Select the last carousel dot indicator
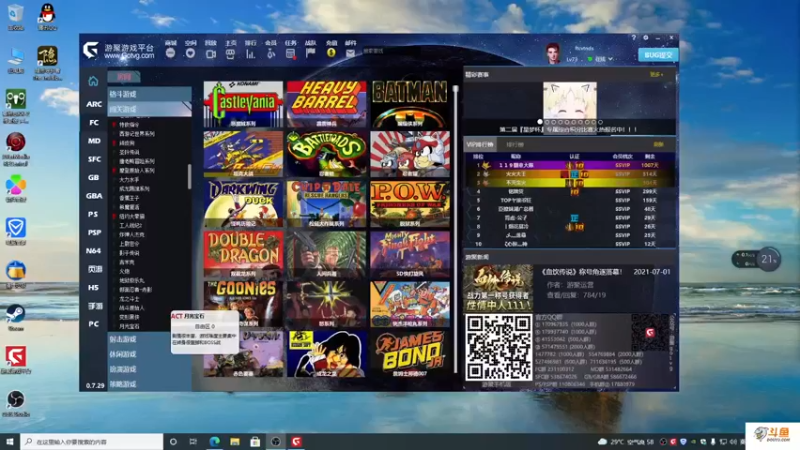 pos(600,122)
